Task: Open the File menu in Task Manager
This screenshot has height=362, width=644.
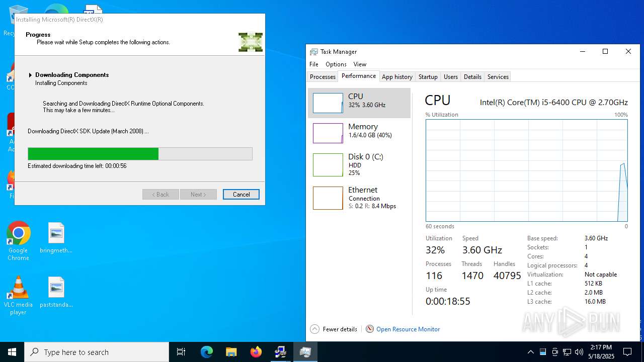Action: (314, 64)
